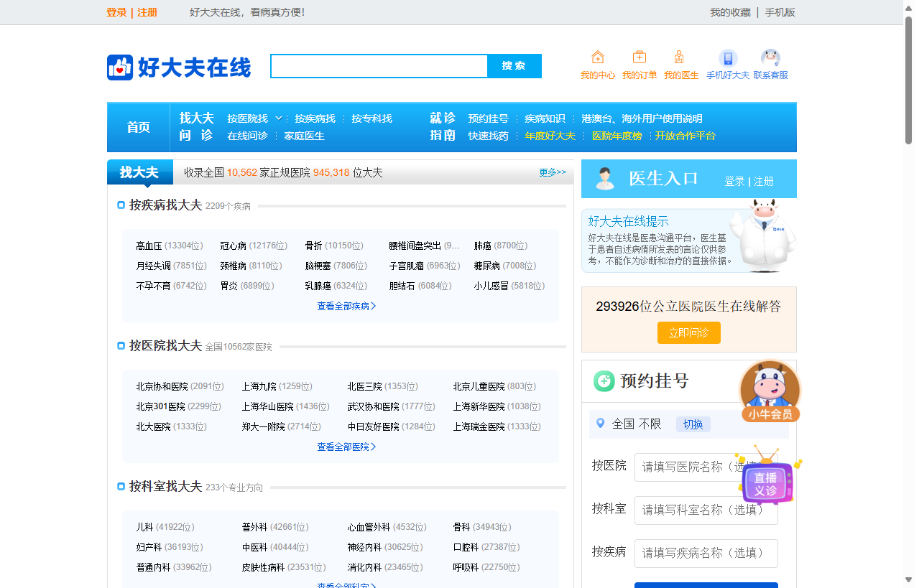Open the 高血压 disease link
The image size is (914, 588).
[149, 246]
